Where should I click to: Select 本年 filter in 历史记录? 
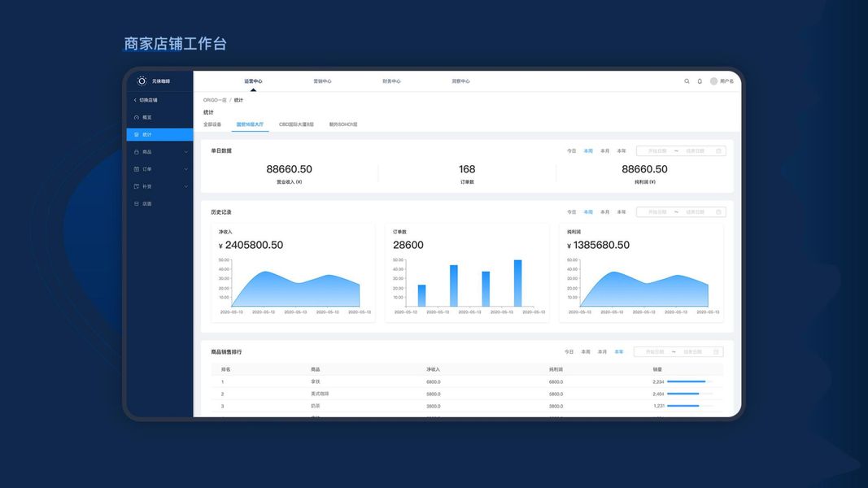coord(622,212)
